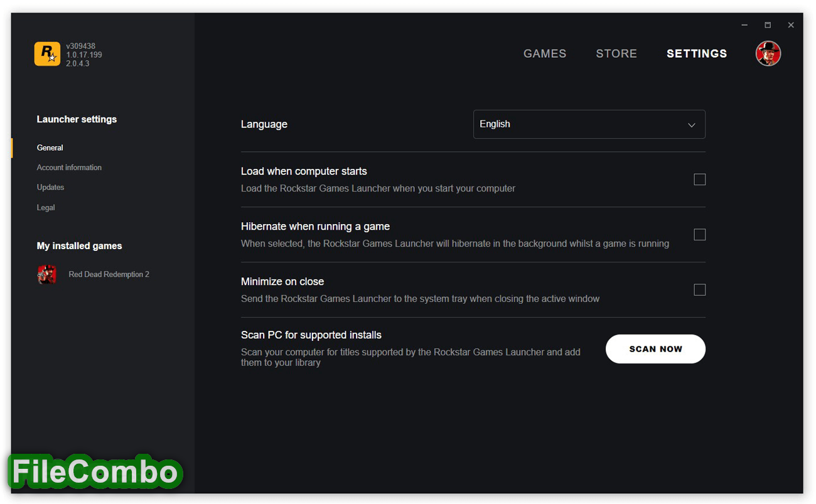This screenshot has width=816, height=504.
Task: Click the Minimize on close label
Action: pyautogui.click(x=282, y=282)
